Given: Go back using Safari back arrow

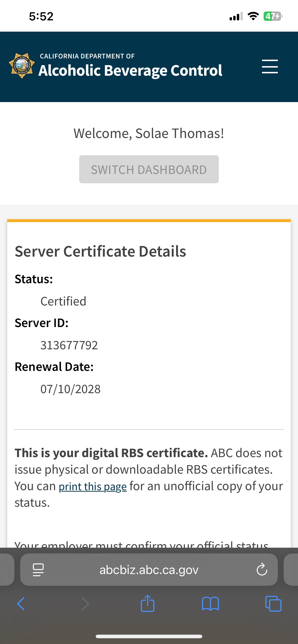Looking at the screenshot, I should [x=21, y=604].
